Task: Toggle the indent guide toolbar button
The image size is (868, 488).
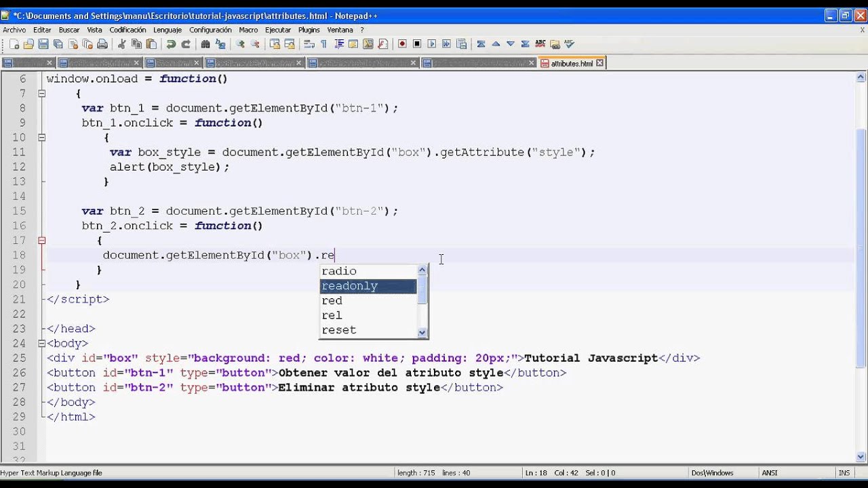Action: (338, 44)
